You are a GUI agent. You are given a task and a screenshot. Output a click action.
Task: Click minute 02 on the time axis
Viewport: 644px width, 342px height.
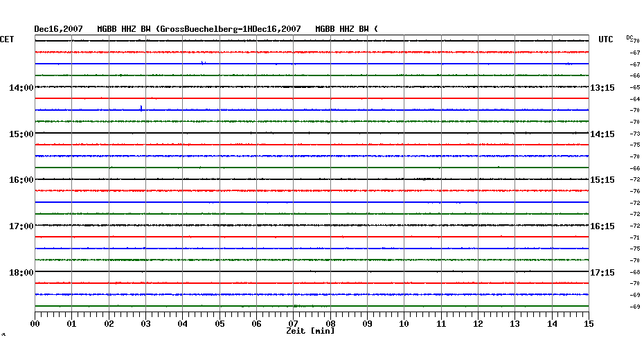coord(109,324)
